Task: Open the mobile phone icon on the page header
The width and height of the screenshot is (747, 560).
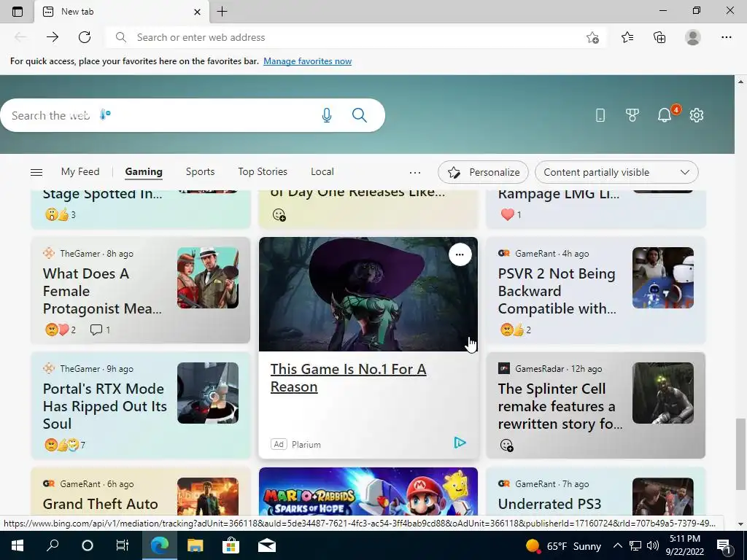Action: [600, 114]
